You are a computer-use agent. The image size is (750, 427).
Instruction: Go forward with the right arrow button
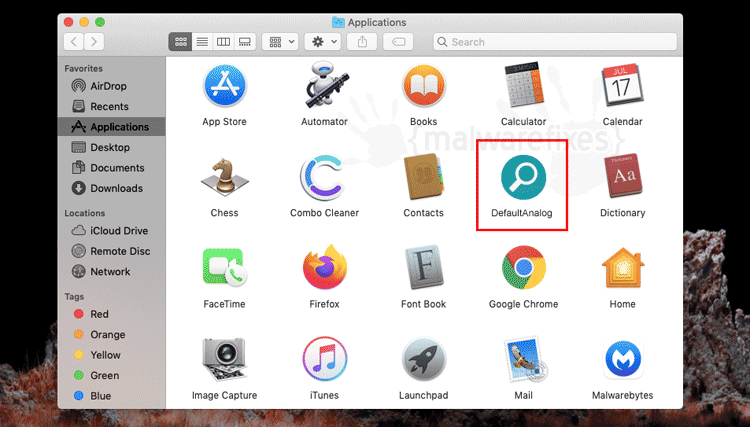tap(94, 42)
